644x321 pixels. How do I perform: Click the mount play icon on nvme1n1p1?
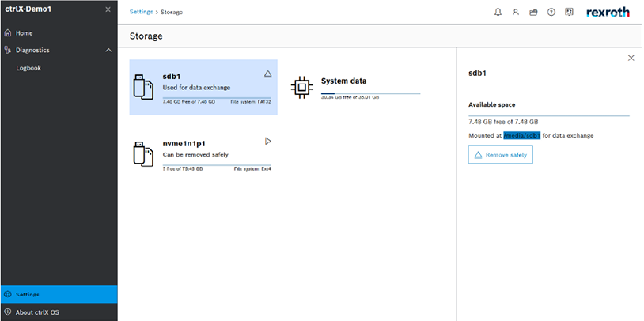coord(267,142)
